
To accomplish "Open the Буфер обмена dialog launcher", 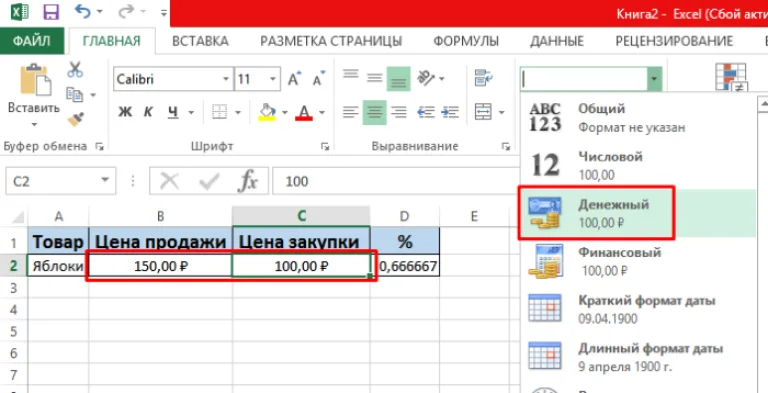I will pyautogui.click(x=99, y=146).
